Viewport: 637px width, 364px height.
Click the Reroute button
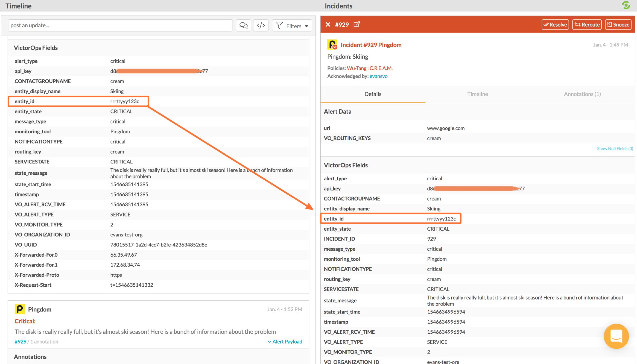tap(587, 25)
